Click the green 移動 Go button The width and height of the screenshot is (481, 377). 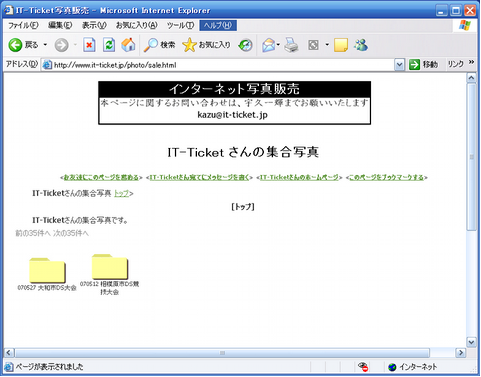point(423,64)
